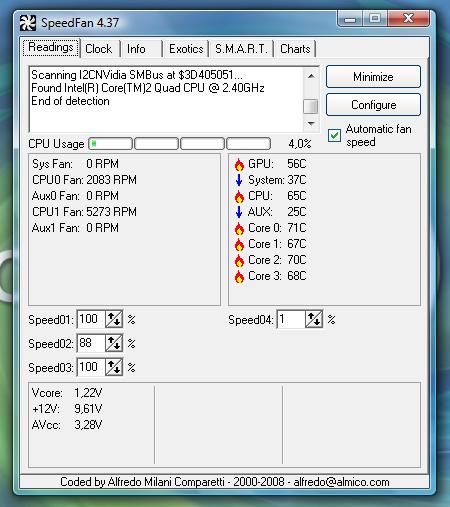The width and height of the screenshot is (450, 507).
Task: Click the SpeedFan fan icon in title bar
Action: click(x=27, y=23)
